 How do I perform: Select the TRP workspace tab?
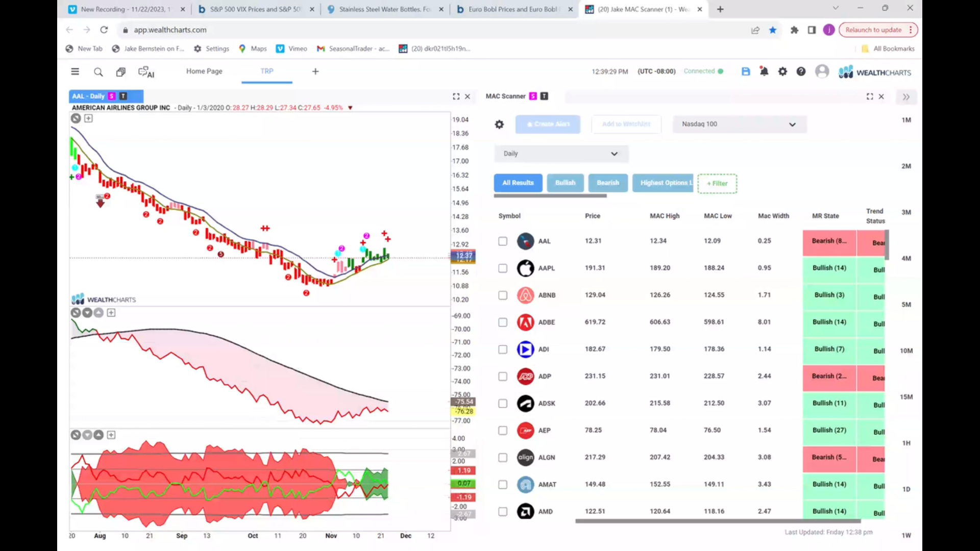pyautogui.click(x=267, y=71)
